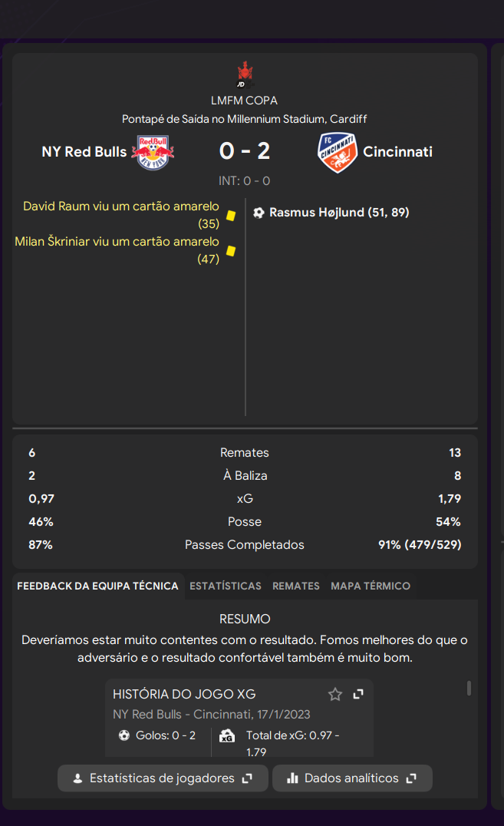Image resolution: width=504 pixels, height=826 pixels.
Task: Open Estatísticas de jogadores button
Action: (x=163, y=778)
